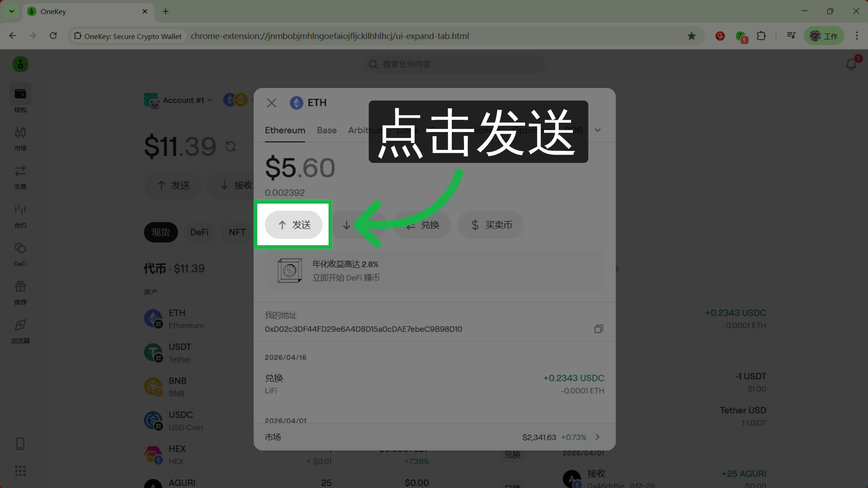Select the DeFi tab in wallet
Screen dimensions: 868x488
tap(199, 232)
